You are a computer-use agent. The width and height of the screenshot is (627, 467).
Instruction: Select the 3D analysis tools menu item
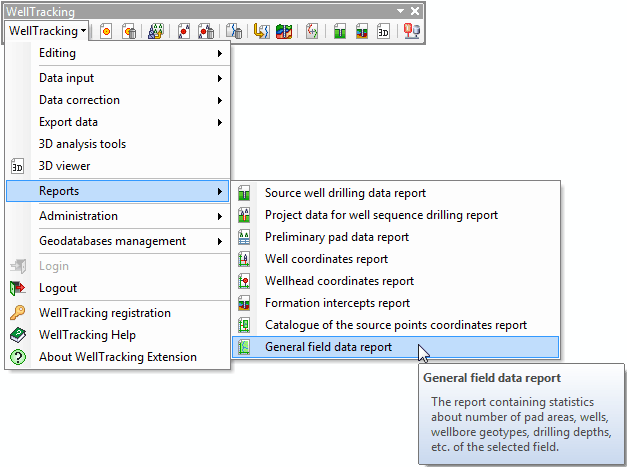point(118,144)
